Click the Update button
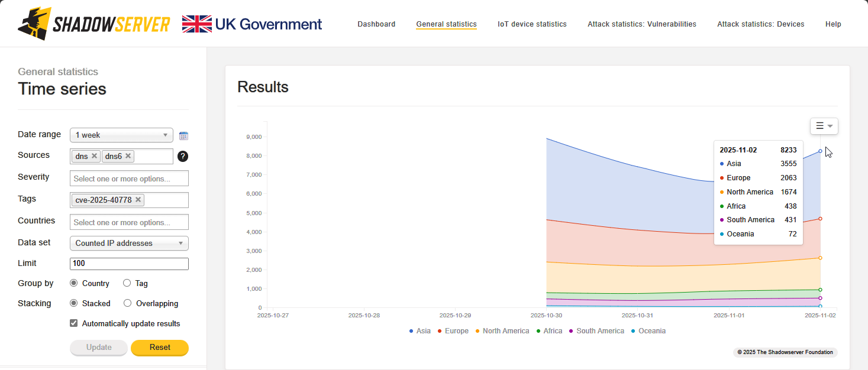Viewport: 868px width, 370px height. coord(99,348)
